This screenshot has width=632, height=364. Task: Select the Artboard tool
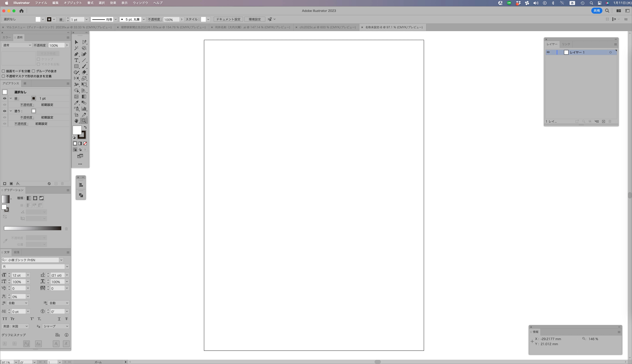(x=76, y=115)
